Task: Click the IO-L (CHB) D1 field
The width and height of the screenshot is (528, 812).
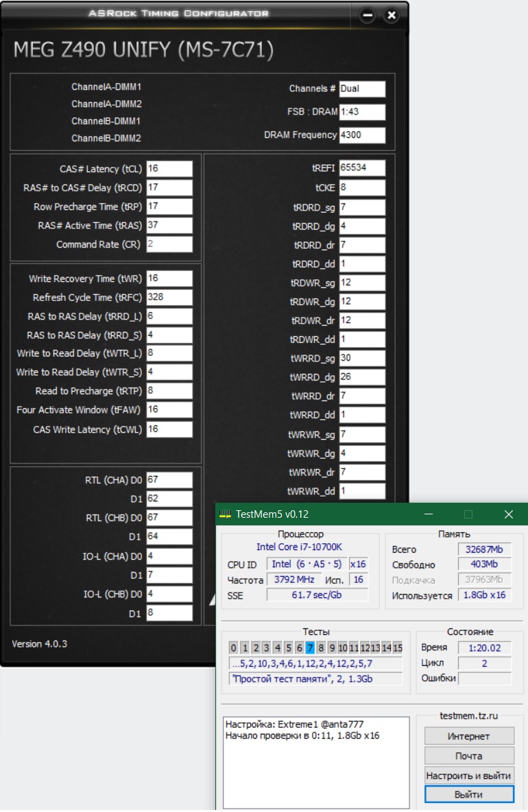Action: click(169, 612)
